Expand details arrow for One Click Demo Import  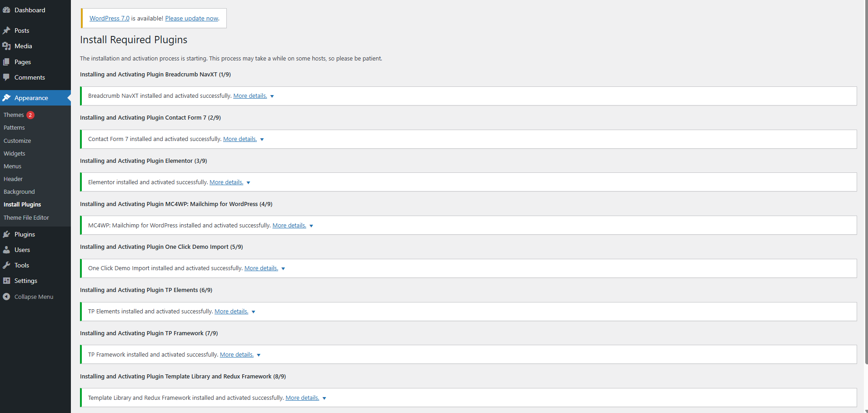(x=283, y=269)
